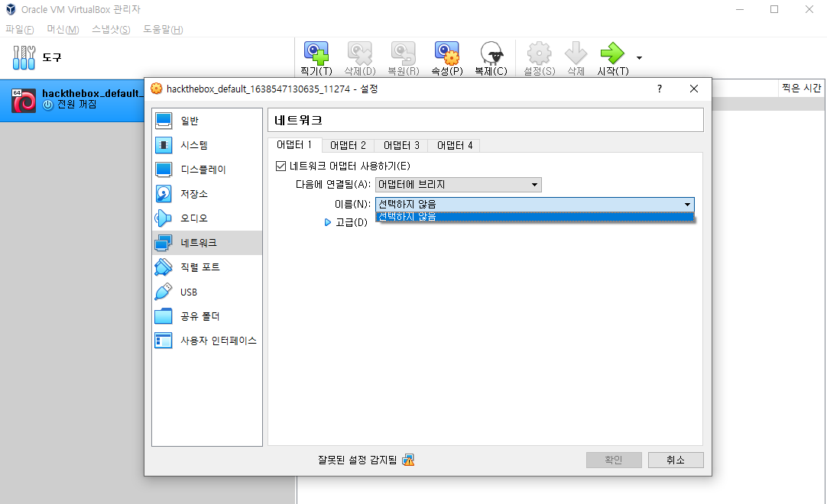Image resolution: width=827 pixels, height=504 pixels.
Task: Switch to Adapter 4 (어댑터 4) tab
Action: pyautogui.click(x=455, y=146)
